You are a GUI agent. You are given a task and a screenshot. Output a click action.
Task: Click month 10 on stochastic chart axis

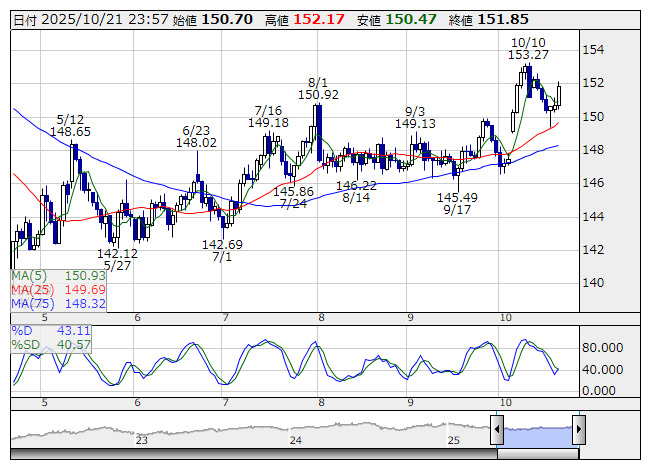point(506,403)
